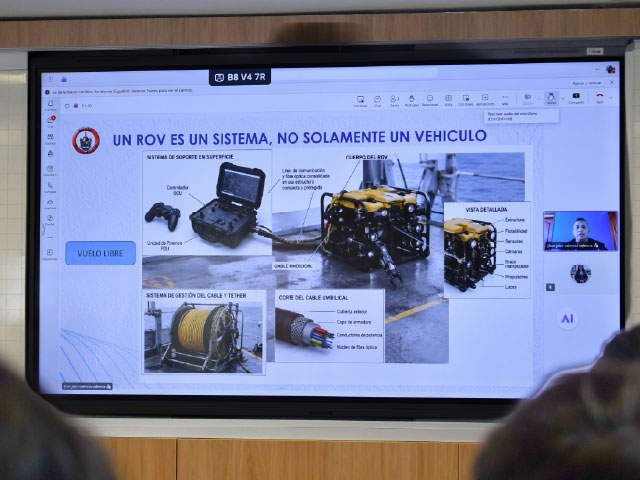
Task: Dismiss the notification bar with X
Action: [612, 82]
